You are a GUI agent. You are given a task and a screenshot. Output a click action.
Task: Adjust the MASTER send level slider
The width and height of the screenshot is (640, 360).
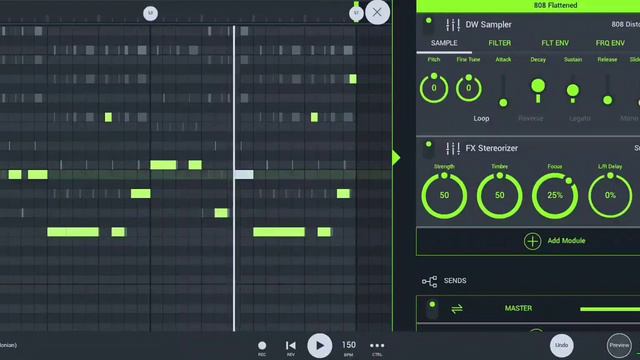click(x=610, y=309)
